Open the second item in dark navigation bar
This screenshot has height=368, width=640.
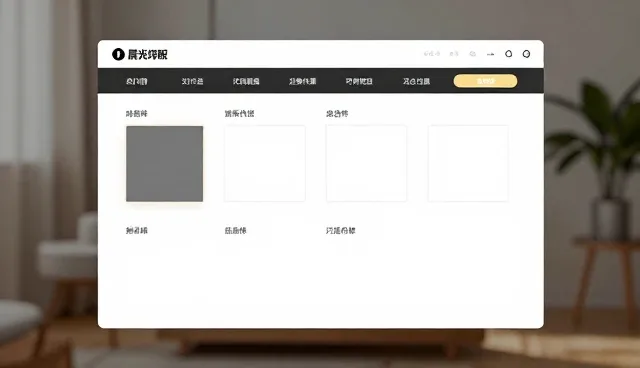[x=192, y=81]
